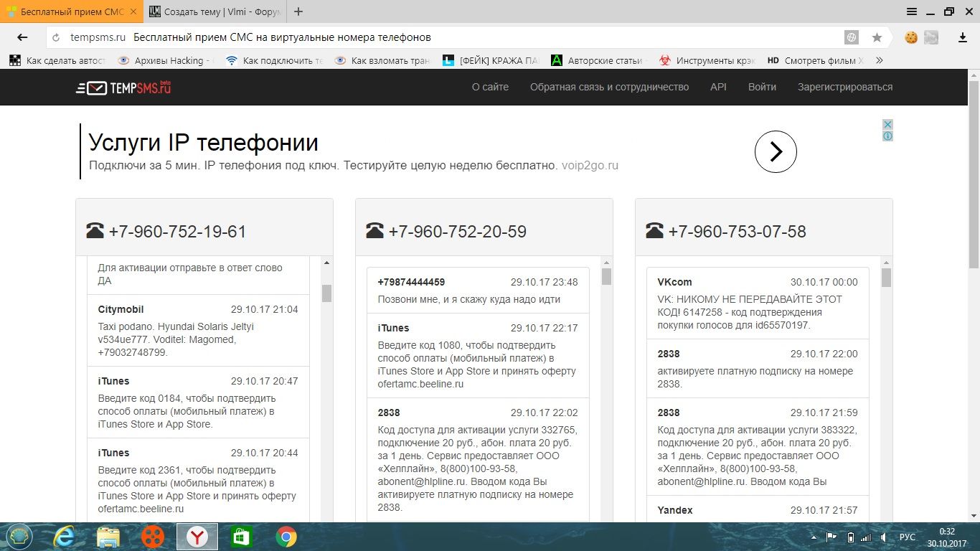
Task: Open the "О сайте" menu item
Action: click(x=490, y=87)
